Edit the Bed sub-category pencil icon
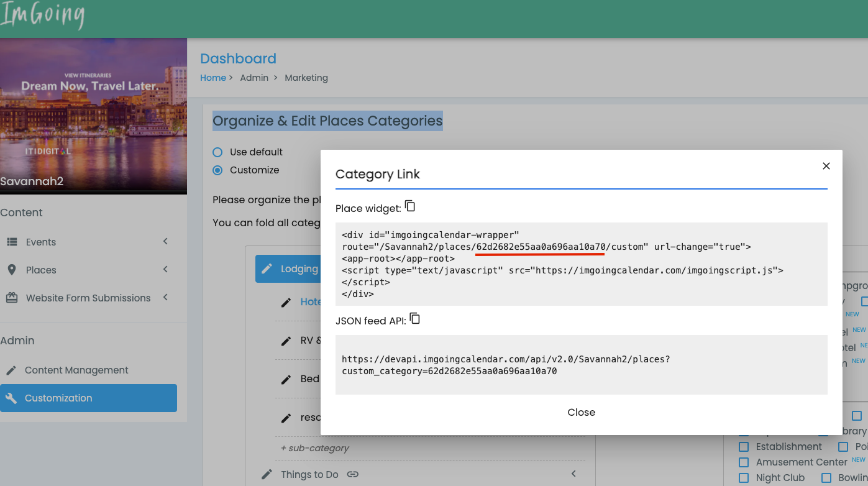 (x=286, y=379)
